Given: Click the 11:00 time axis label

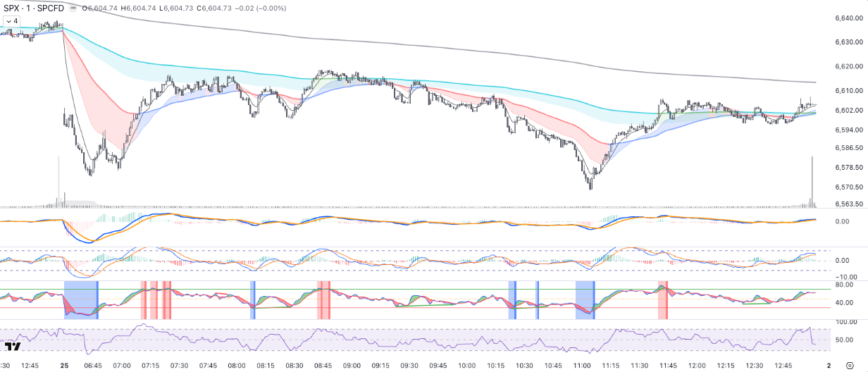Looking at the screenshot, I should pos(582,366).
